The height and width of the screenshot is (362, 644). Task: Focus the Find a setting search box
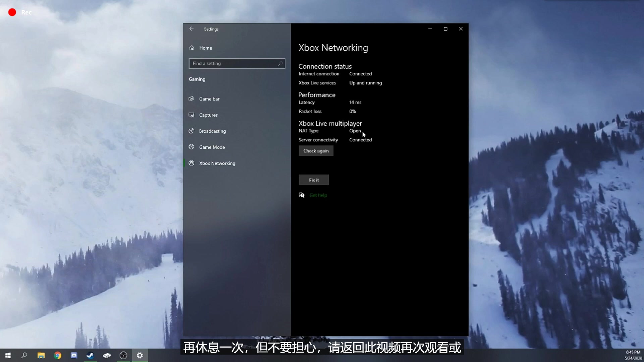coord(237,63)
